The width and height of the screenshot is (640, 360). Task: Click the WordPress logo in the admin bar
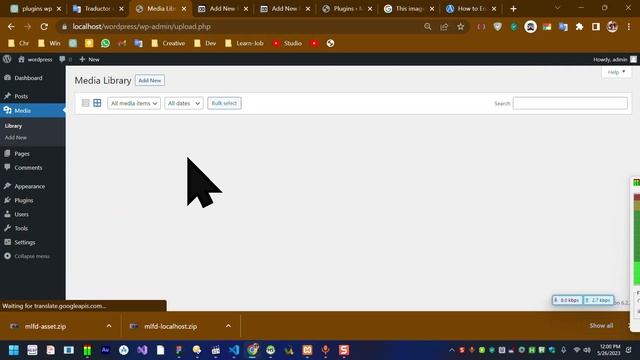point(7,59)
